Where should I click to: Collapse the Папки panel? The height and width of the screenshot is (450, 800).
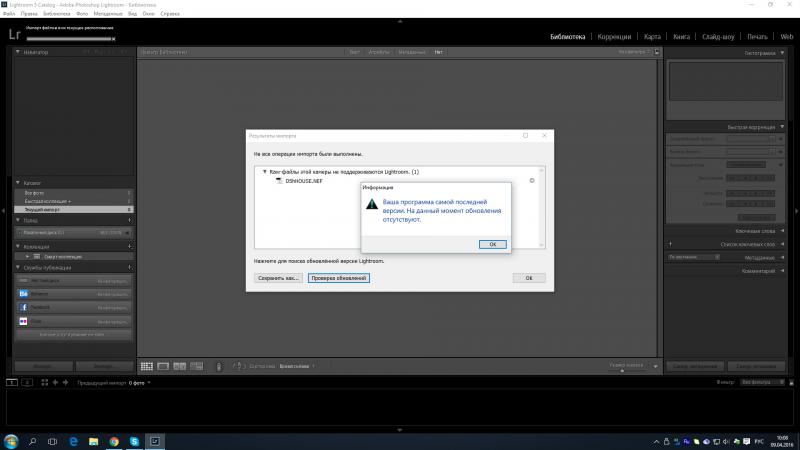point(18,220)
